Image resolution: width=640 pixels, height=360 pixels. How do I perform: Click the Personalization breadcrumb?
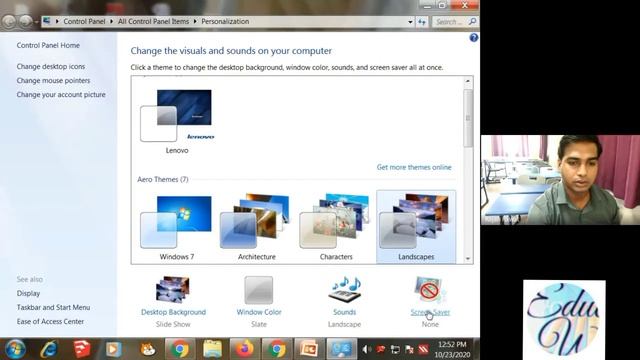(225, 21)
